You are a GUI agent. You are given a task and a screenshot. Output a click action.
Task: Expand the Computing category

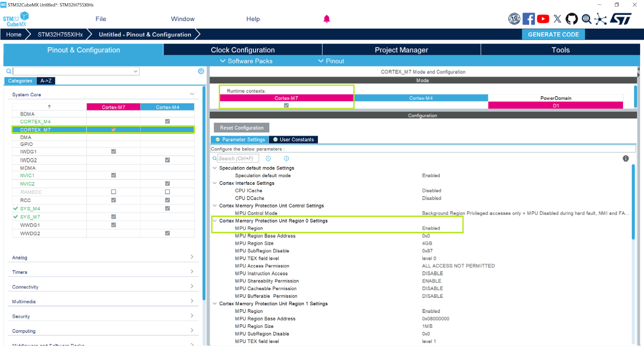coord(192,330)
